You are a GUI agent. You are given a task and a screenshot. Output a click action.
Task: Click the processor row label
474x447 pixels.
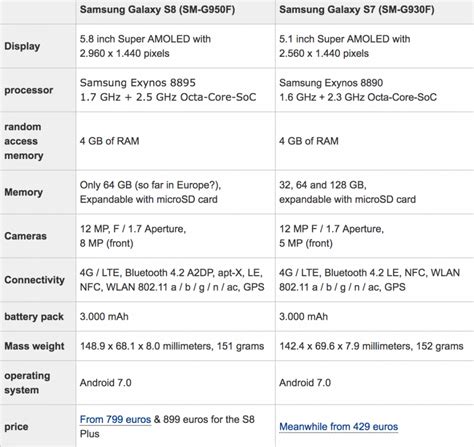(x=29, y=90)
